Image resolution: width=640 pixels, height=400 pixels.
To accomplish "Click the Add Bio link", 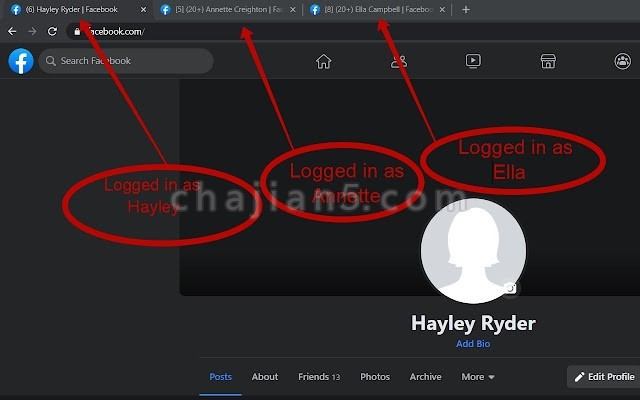I will click(473, 344).
